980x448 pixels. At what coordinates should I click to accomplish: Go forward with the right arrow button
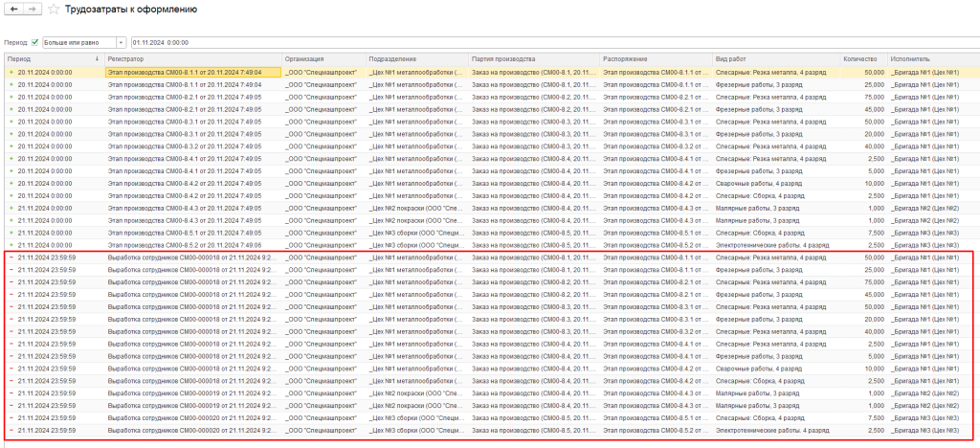tap(31, 10)
